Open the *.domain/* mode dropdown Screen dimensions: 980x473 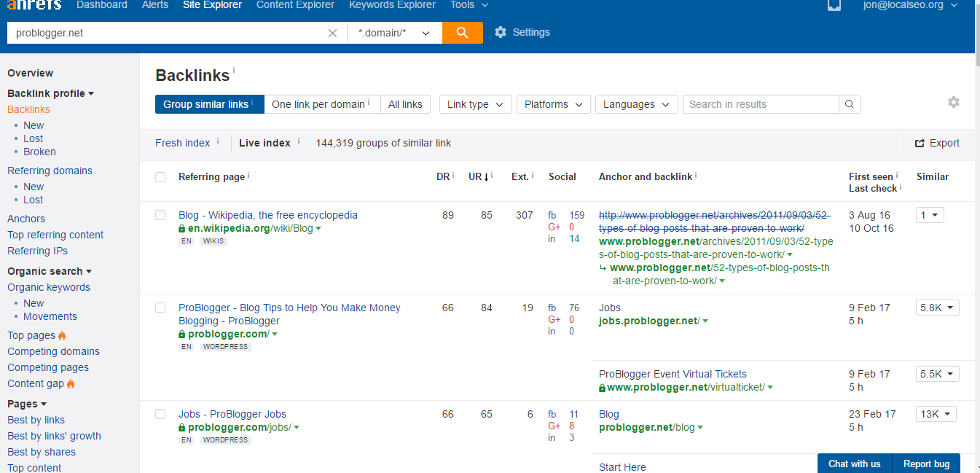(395, 33)
